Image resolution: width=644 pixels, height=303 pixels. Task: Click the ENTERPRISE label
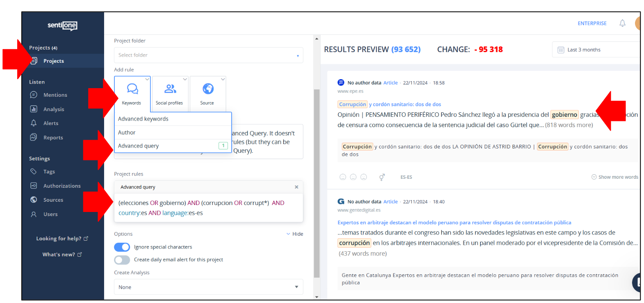point(592,24)
